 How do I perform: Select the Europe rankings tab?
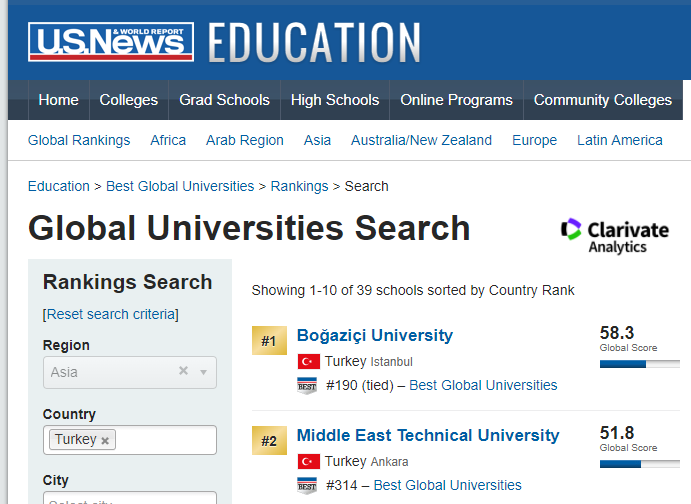(x=534, y=140)
